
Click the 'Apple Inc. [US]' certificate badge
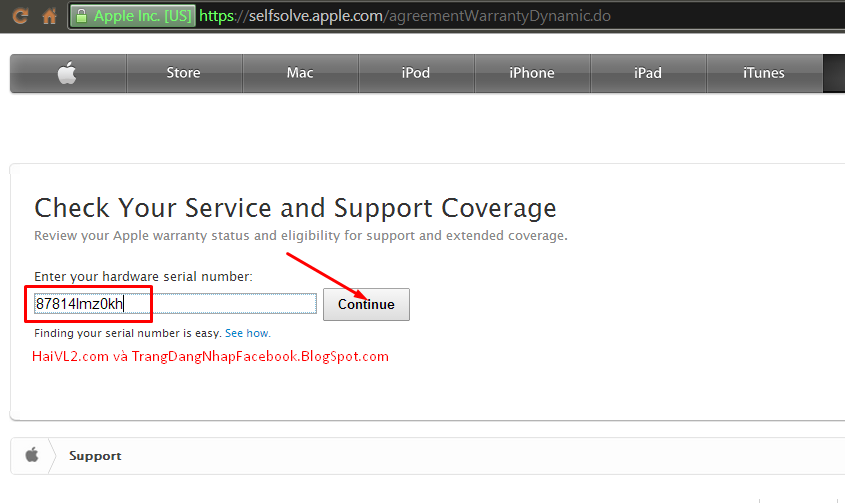point(133,16)
